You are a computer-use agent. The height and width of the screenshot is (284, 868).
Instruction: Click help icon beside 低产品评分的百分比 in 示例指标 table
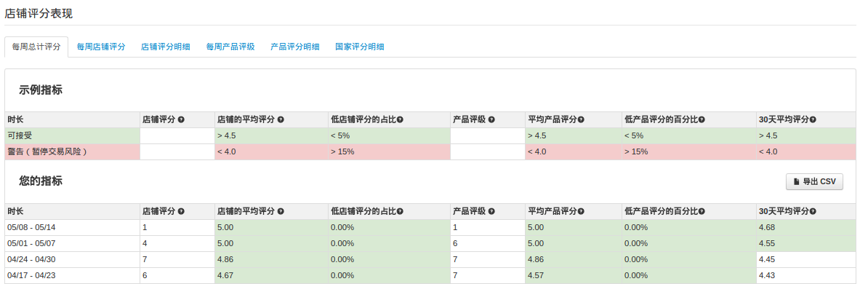click(x=702, y=120)
